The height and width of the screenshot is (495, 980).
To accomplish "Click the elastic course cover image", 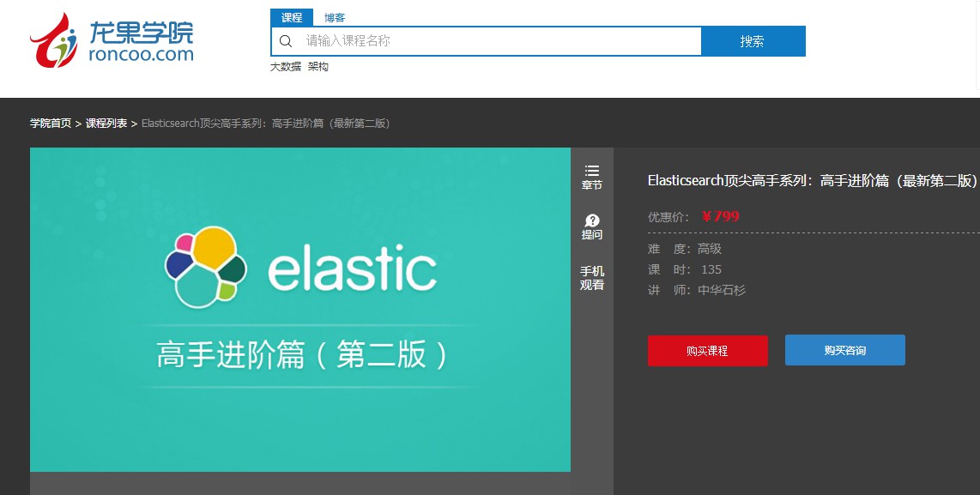I will 300,310.
